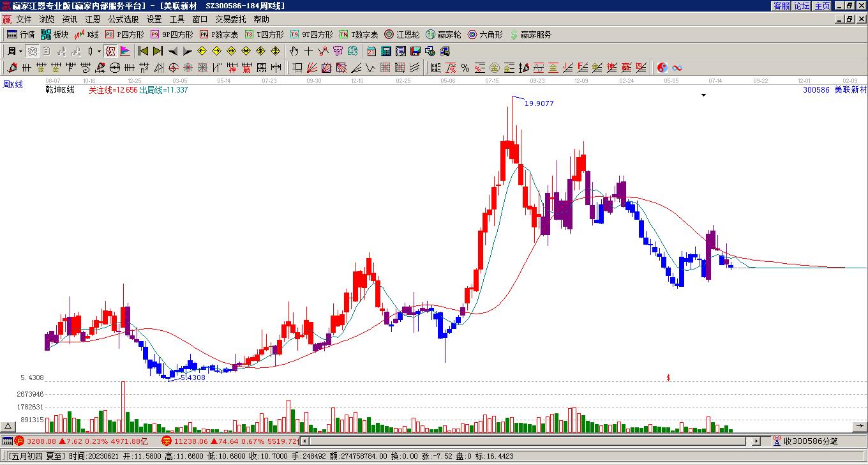868x465 pixels.
Task: Open the 江恩轮 Gann wheel
Action: coord(402,34)
